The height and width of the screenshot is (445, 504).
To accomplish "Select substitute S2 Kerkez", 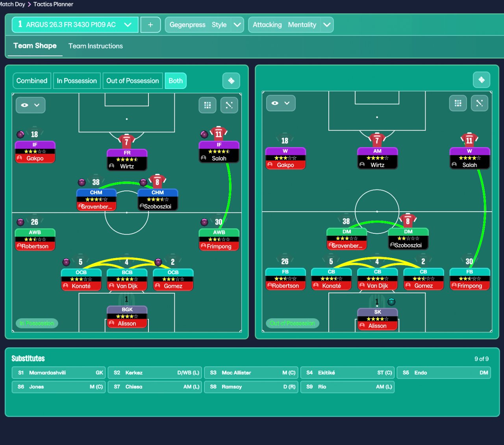I will coord(155,373).
